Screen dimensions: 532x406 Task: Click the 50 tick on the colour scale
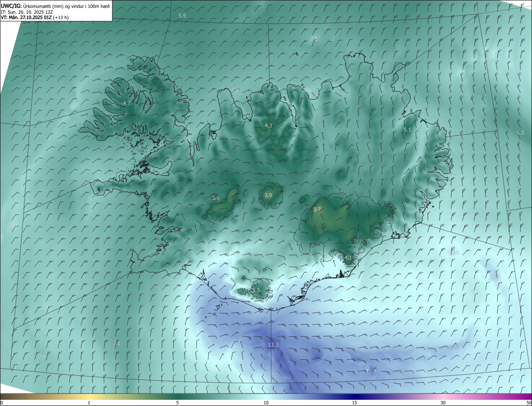click(528, 403)
